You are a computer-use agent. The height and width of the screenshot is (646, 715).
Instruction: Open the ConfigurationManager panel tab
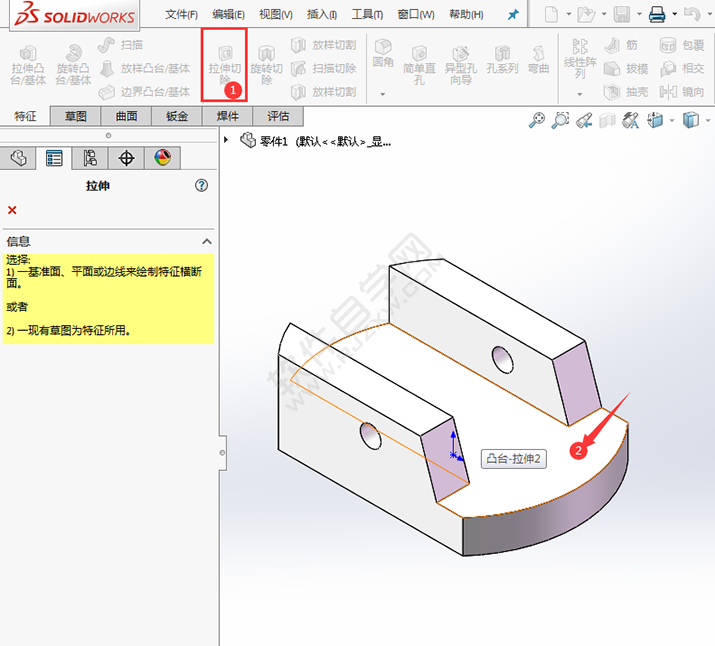pyautogui.click(x=90, y=158)
